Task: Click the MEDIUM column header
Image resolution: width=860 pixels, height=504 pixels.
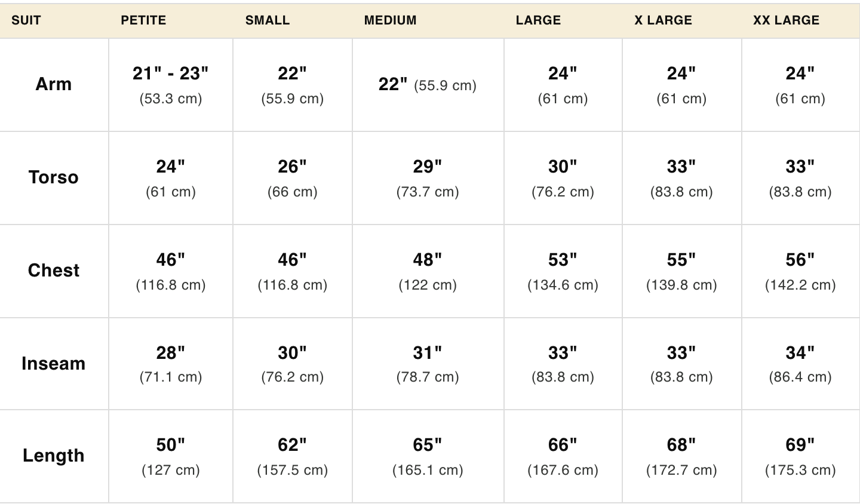Action: (x=390, y=20)
